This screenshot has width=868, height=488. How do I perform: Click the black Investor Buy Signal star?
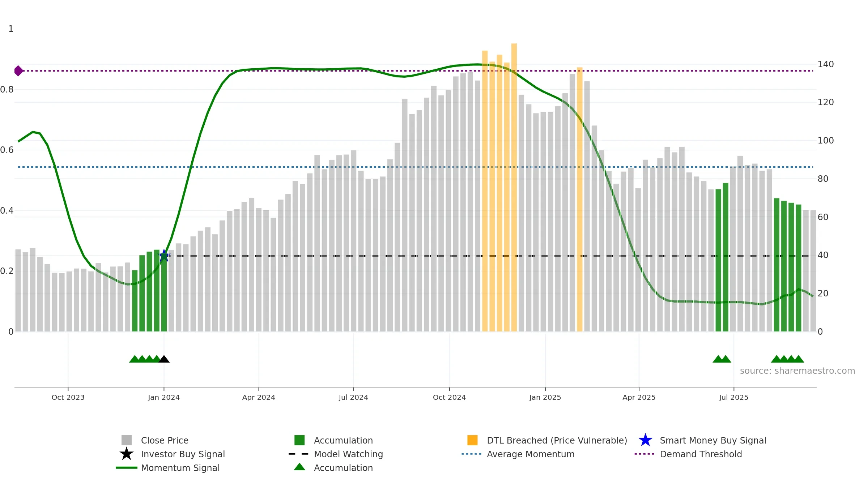pyautogui.click(x=127, y=454)
